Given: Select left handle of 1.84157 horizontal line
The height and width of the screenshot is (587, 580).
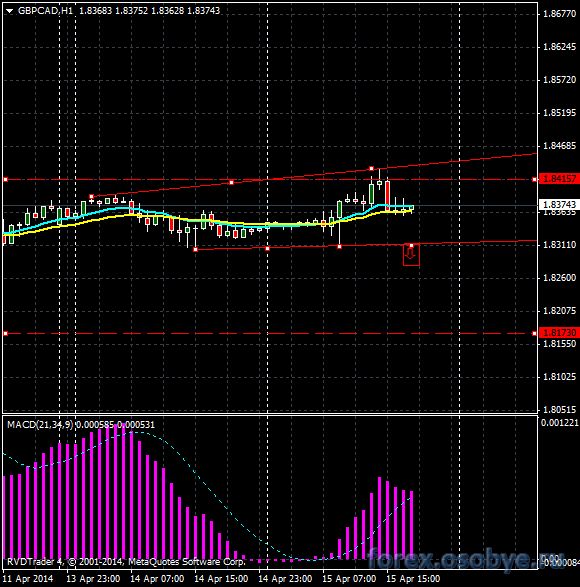Looking at the screenshot, I should 6,180.
